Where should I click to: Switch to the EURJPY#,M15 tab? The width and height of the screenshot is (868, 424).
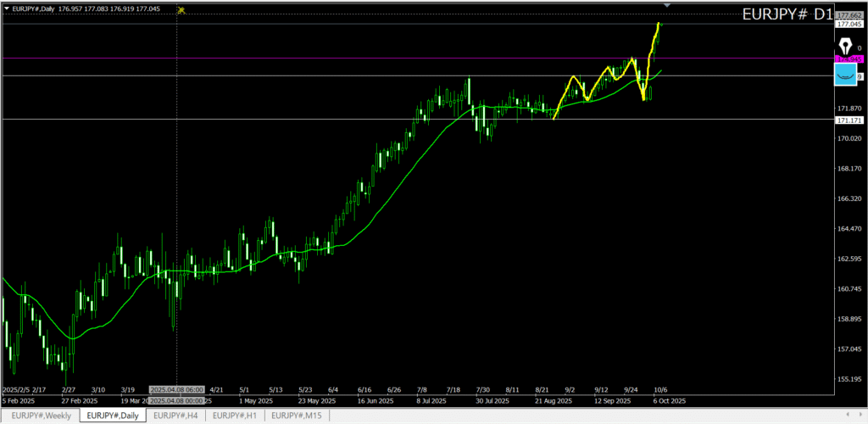(296, 415)
